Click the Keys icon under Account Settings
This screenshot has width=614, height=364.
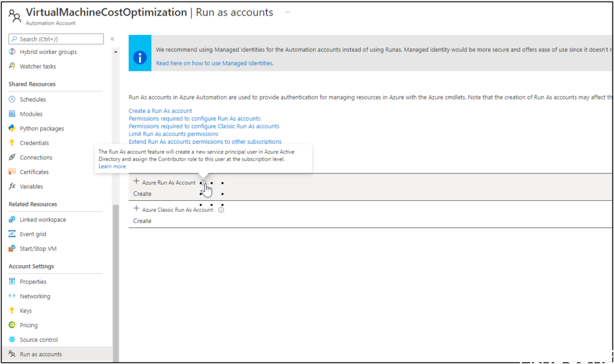(x=12, y=311)
